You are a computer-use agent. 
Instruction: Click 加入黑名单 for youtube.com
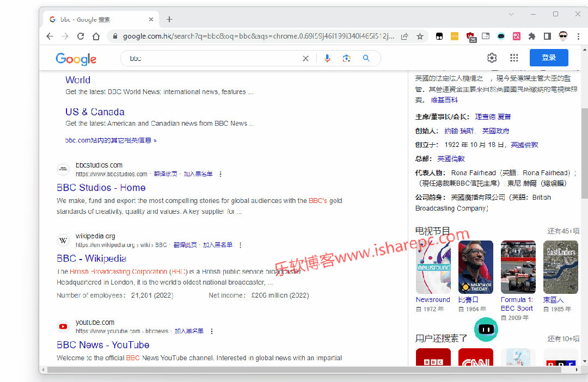(x=189, y=331)
